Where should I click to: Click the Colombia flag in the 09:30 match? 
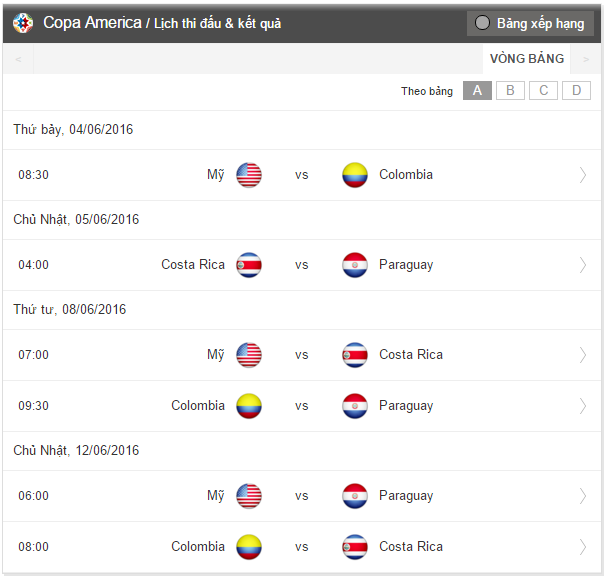click(x=249, y=406)
